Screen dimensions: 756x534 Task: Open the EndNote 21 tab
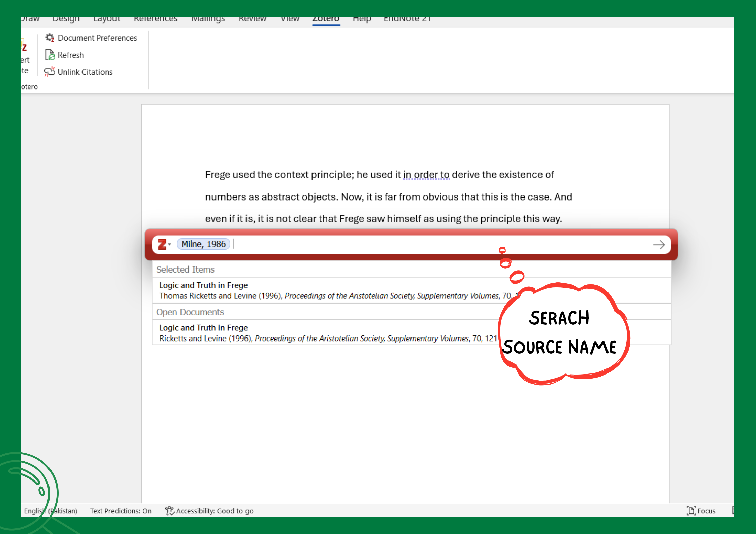[407, 19]
